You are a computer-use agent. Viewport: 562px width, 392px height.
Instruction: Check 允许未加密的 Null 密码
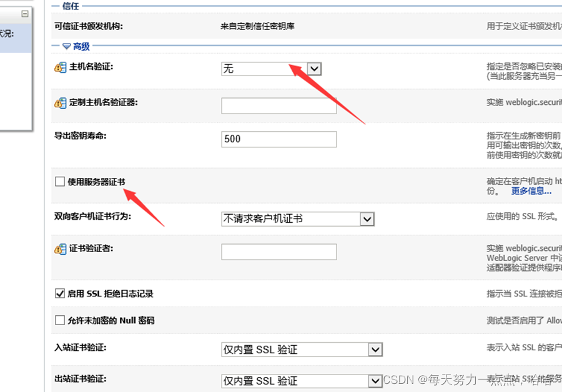59,320
